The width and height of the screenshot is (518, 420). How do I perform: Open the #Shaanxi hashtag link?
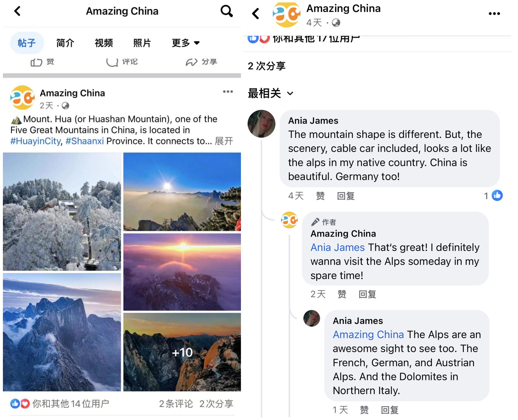coord(85,141)
